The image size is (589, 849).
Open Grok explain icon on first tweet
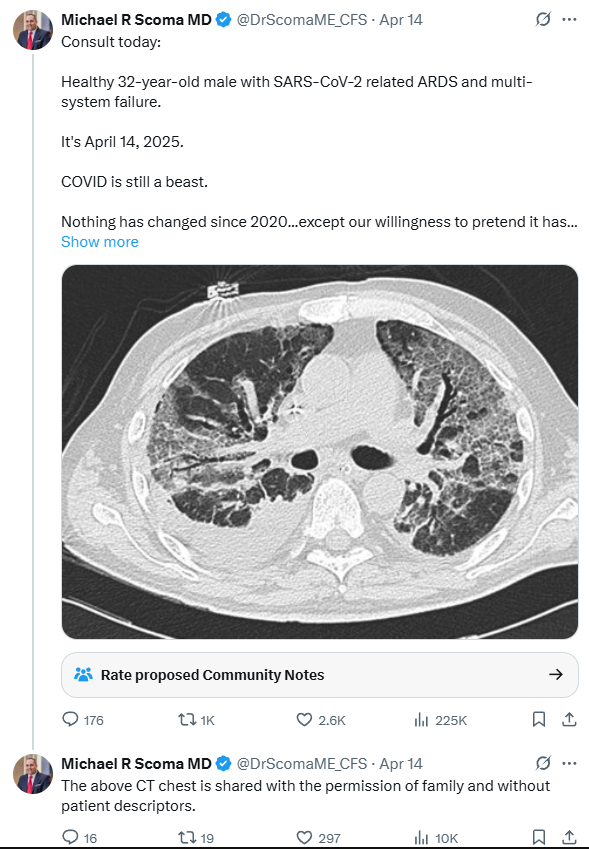coord(543,19)
